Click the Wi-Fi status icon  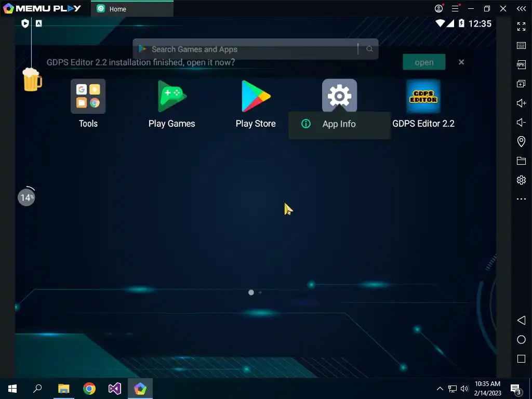point(440,23)
